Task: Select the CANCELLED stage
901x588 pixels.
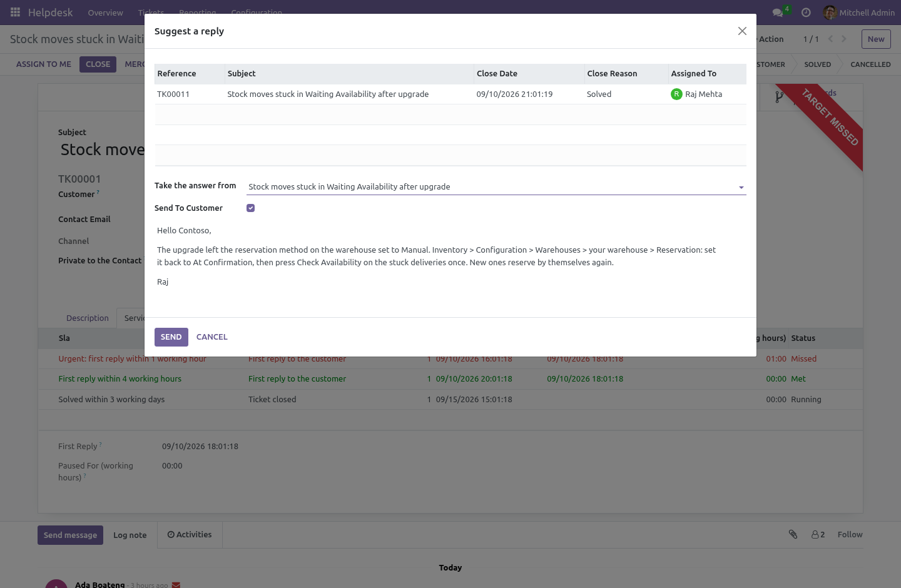Action: coord(870,64)
